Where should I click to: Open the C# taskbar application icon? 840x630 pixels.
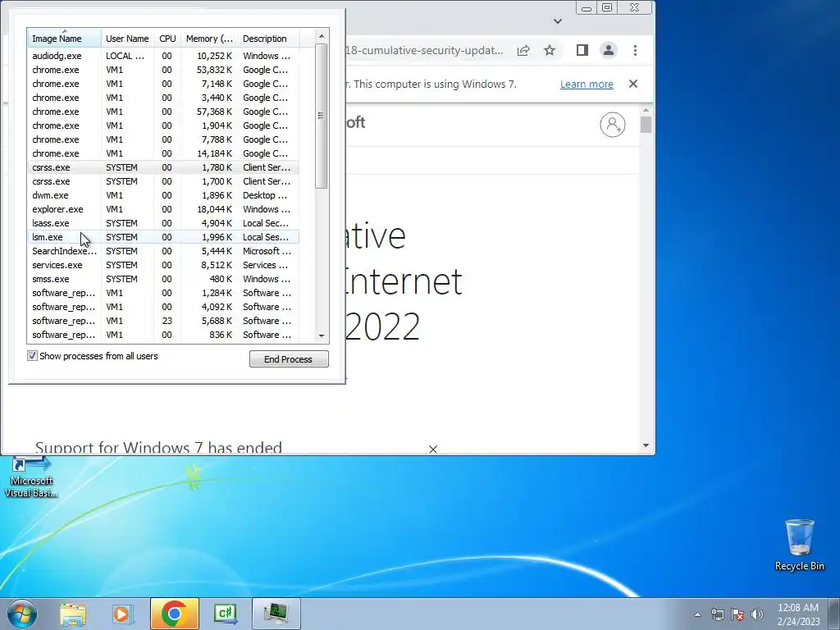[x=226, y=614]
